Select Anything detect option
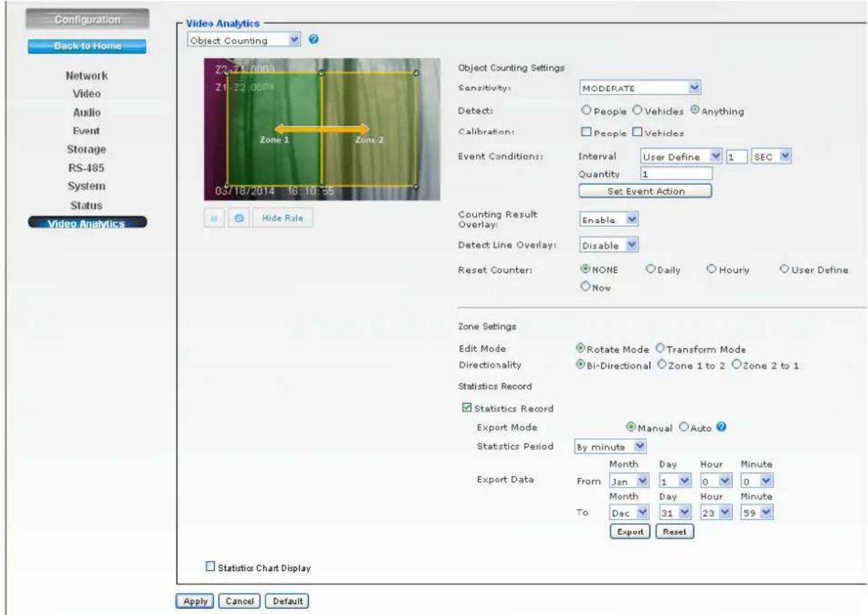The height and width of the screenshot is (615, 868). 696,110
